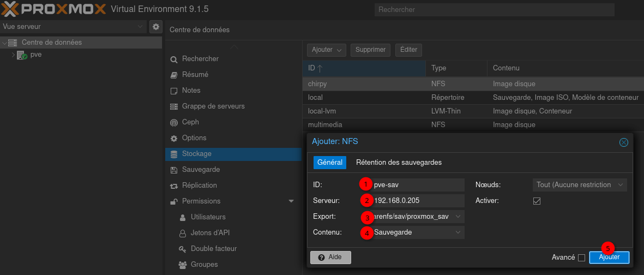The height and width of the screenshot is (275, 644).
Task: Click the blue Ajouter button in dialog
Action: click(609, 257)
